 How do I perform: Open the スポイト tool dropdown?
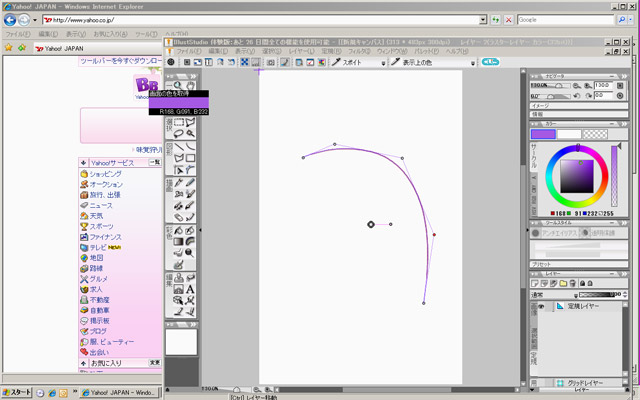383,63
